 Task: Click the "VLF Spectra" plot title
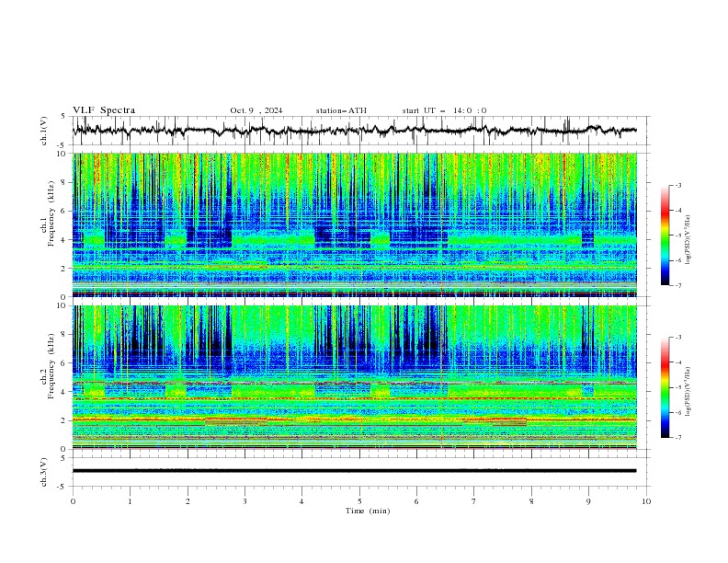click(104, 110)
